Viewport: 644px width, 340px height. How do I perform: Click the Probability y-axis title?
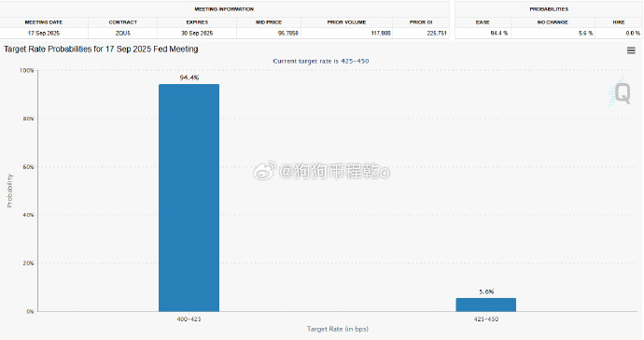(x=9, y=191)
